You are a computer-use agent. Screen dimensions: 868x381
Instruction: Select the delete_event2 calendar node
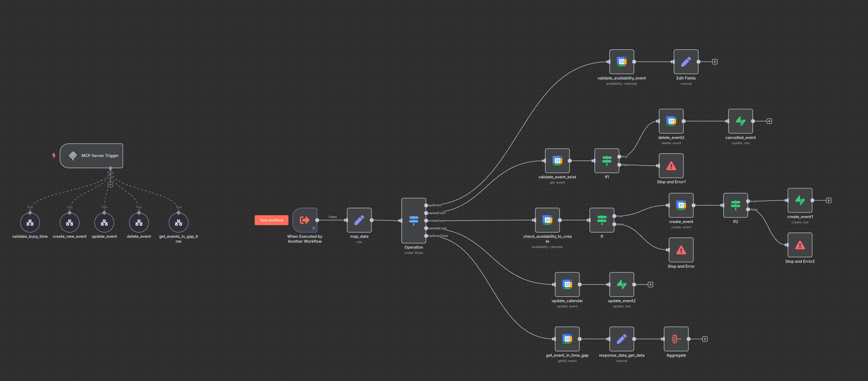671,121
